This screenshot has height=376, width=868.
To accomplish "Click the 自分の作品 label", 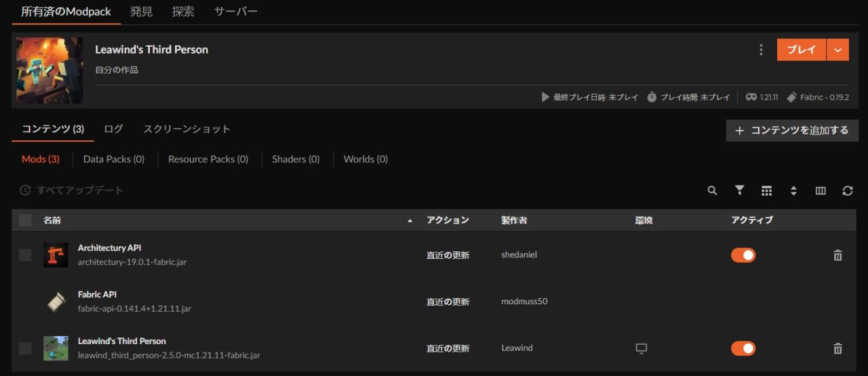I will (117, 70).
